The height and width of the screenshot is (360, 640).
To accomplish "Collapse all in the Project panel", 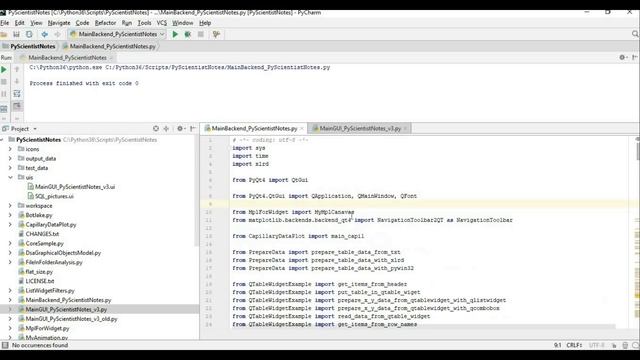I will pos(166,129).
